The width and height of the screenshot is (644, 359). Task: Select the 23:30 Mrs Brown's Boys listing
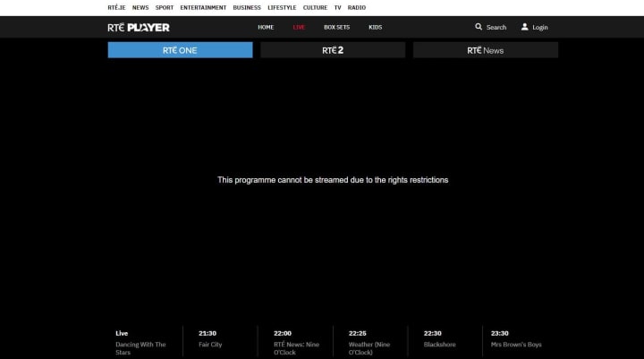(x=521, y=339)
